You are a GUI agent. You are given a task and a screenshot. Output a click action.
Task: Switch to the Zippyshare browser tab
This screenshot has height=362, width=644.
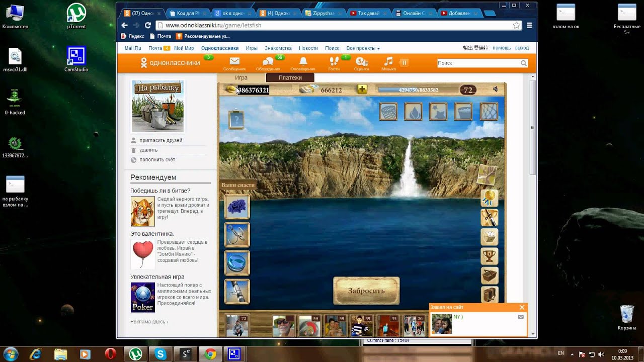pyautogui.click(x=324, y=13)
